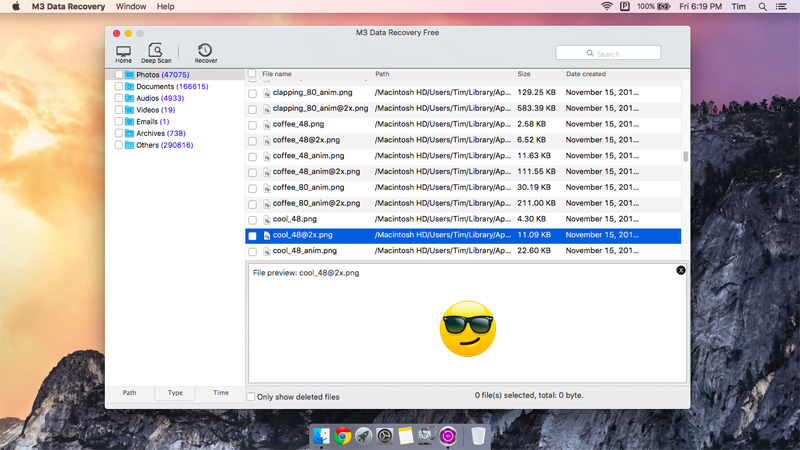
Task: Click the 100% battery status indicator
Action: click(x=653, y=7)
